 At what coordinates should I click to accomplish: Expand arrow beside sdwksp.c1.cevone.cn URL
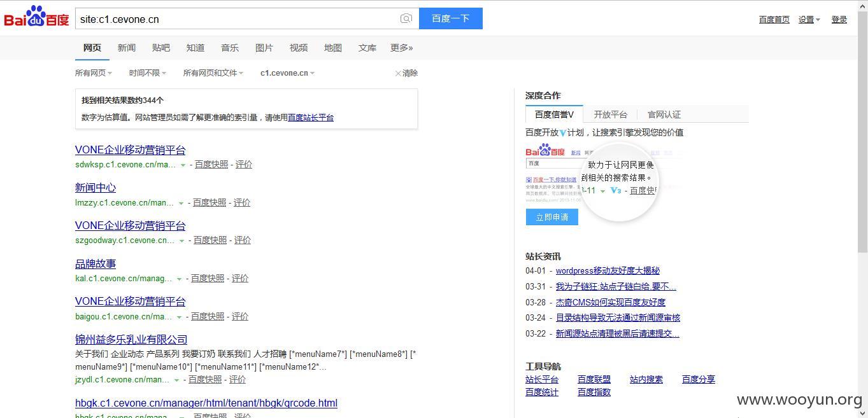click(x=183, y=165)
